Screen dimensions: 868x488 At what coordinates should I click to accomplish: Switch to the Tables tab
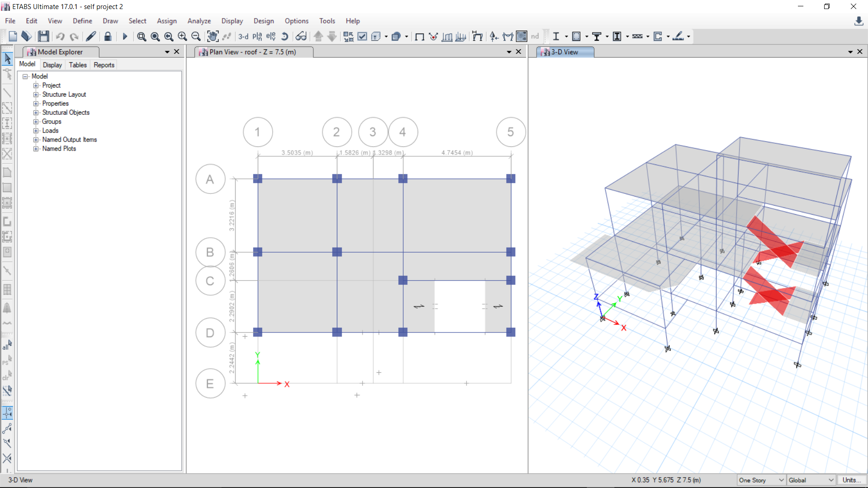(x=78, y=65)
